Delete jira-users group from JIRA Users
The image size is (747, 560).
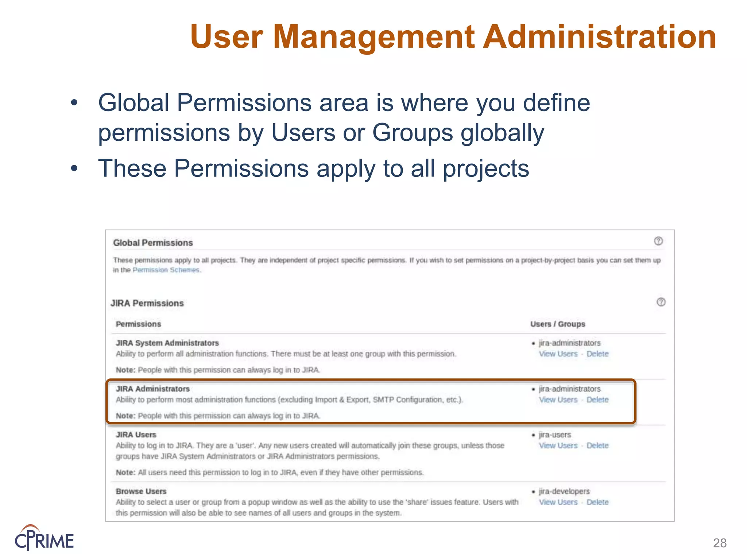pyautogui.click(x=597, y=446)
